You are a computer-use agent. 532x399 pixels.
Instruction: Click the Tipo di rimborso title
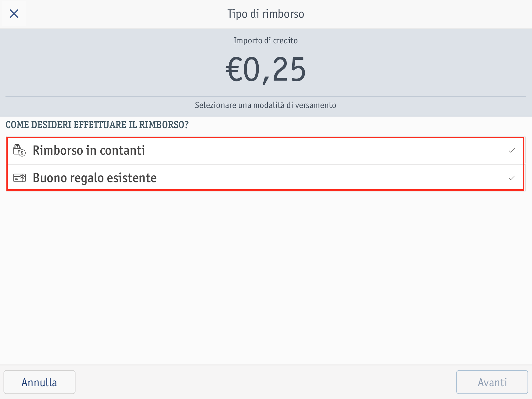[x=266, y=14]
